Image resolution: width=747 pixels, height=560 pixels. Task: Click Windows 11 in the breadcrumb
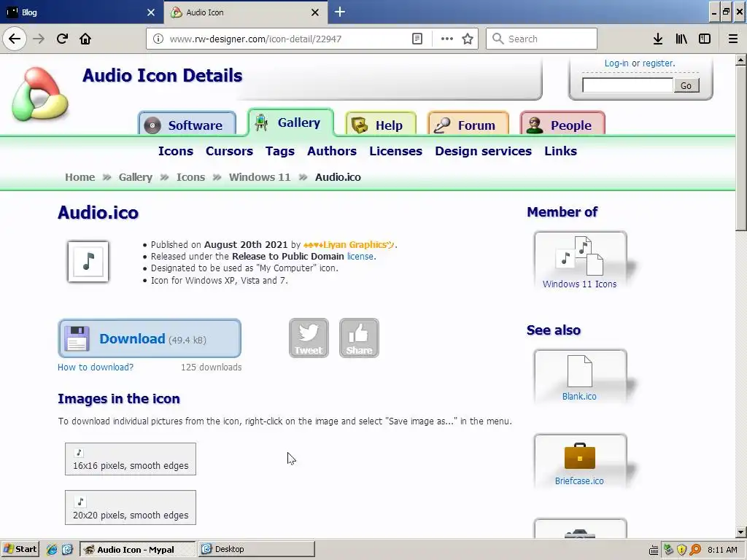coord(260,177)
